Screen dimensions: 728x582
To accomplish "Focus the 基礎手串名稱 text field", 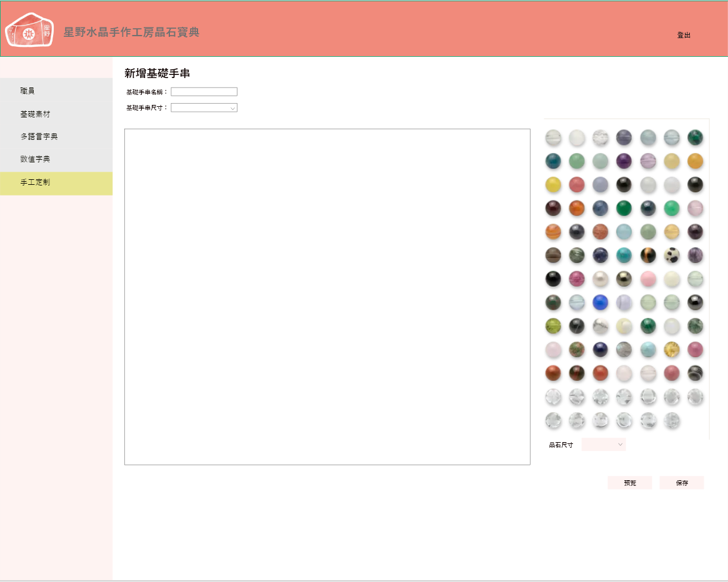I will click(204, 92).
